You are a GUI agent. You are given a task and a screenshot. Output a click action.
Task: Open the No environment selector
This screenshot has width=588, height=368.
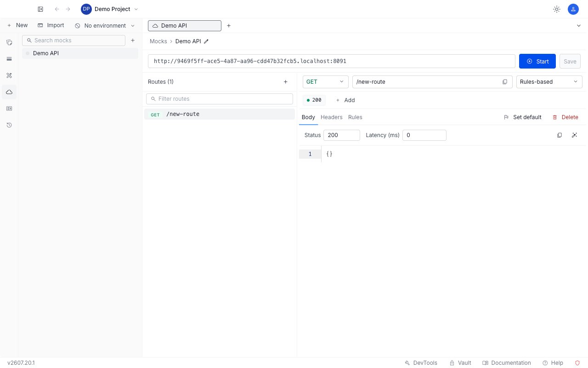(105, 26)
